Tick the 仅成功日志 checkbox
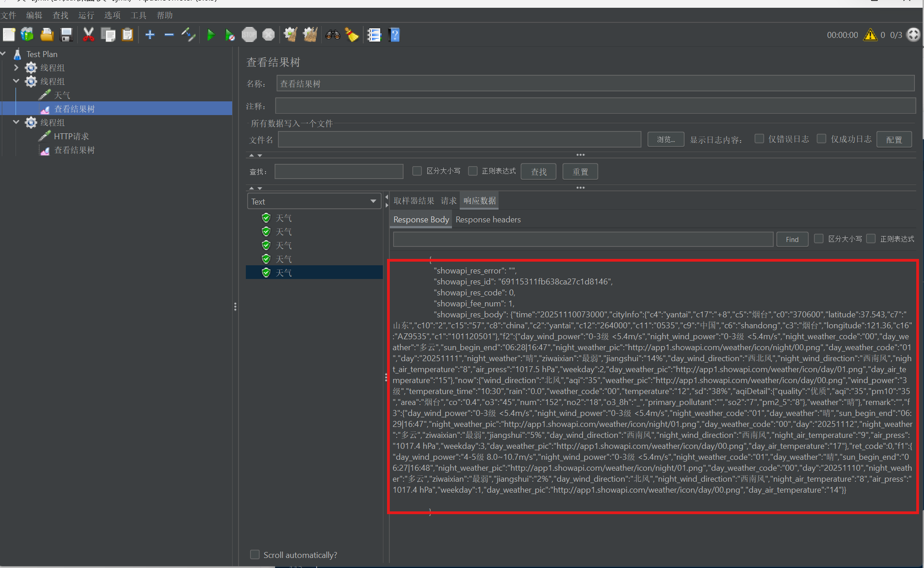The height and width of the screenshot is (568, 924). click(821, 139)
